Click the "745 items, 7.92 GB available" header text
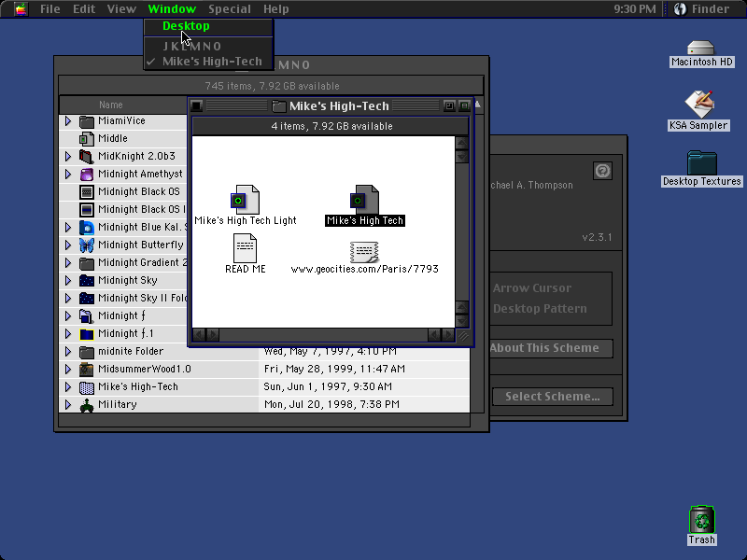Viewport: 747px width, 560px height. tap(272, 86)
